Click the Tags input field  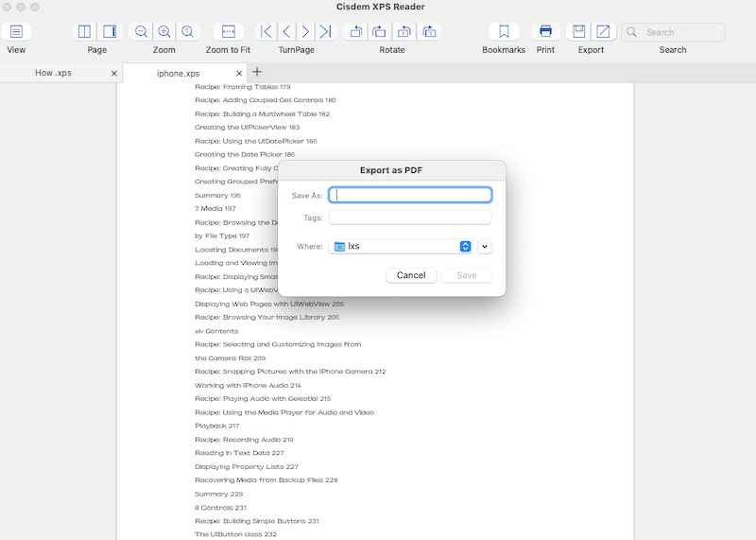point(410,218)
